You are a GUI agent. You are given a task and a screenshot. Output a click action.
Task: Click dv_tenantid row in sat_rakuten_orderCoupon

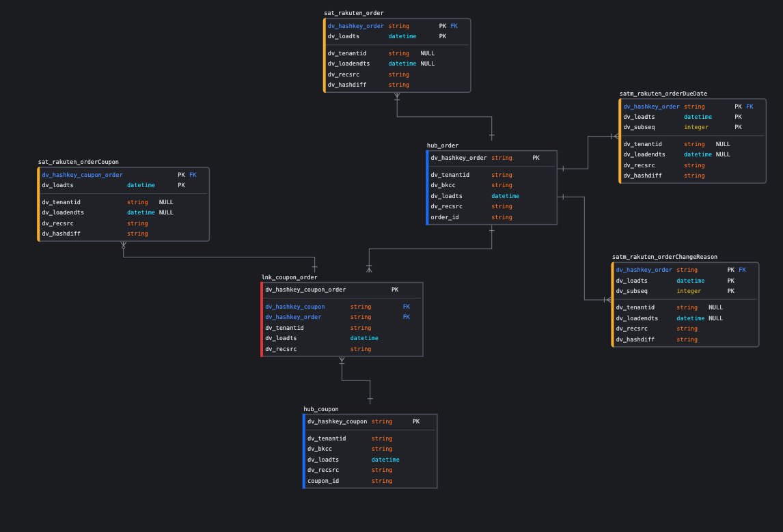(124, 202)
